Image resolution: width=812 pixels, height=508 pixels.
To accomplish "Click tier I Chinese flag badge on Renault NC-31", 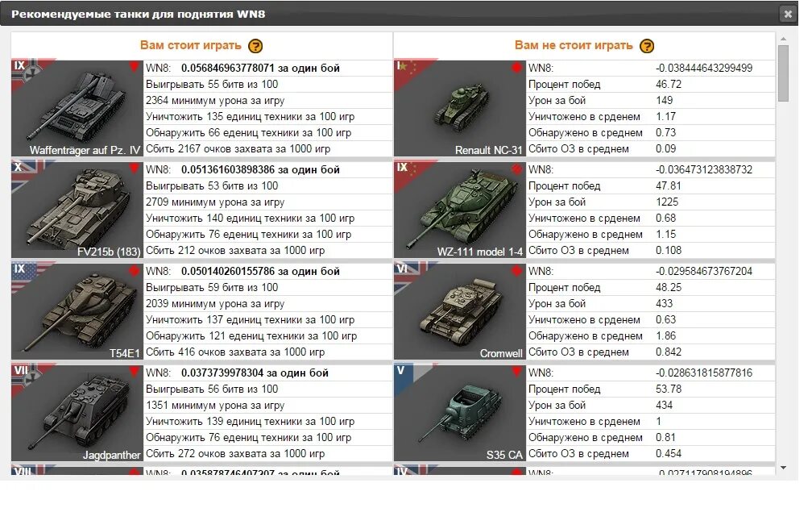I will pyautogui.click(x=400, y=66).
